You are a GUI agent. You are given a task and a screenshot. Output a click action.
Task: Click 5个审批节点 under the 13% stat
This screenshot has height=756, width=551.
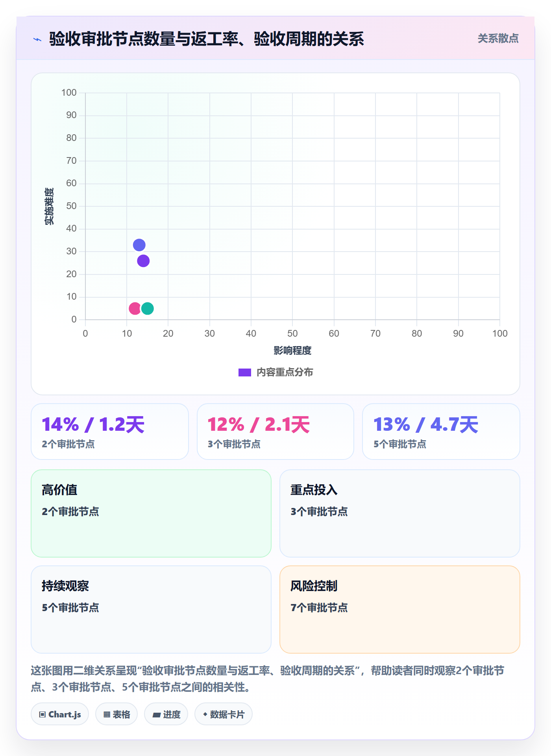point(400,444)
